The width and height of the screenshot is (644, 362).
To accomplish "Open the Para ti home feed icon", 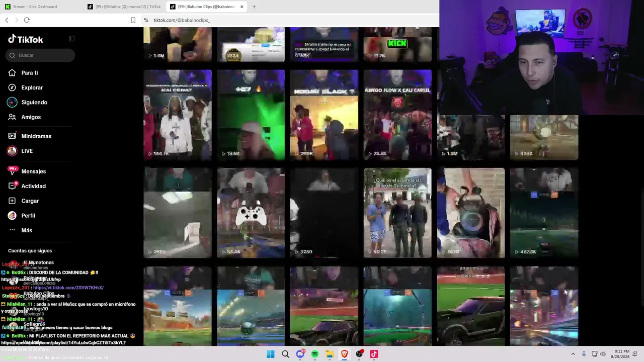I will pos(12,73).
